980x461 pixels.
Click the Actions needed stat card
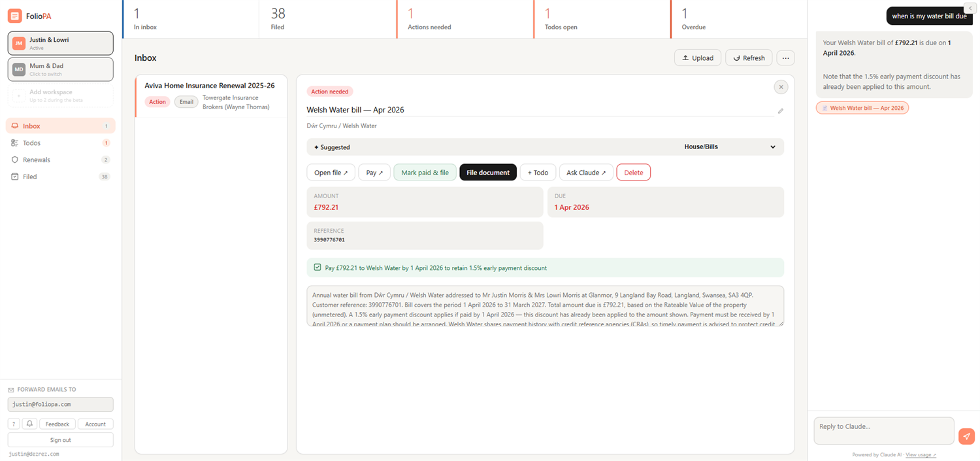[x=465, y=19]
